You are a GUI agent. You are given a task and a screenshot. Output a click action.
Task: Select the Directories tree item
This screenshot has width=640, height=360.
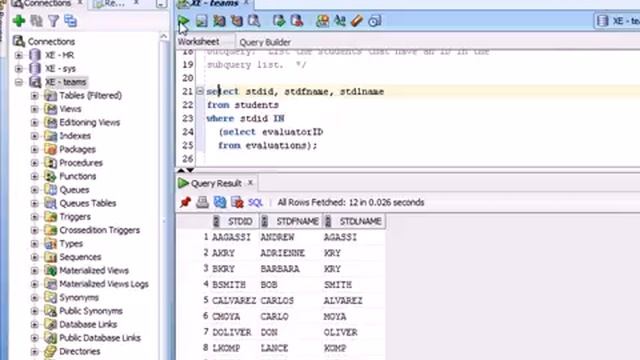80,351
